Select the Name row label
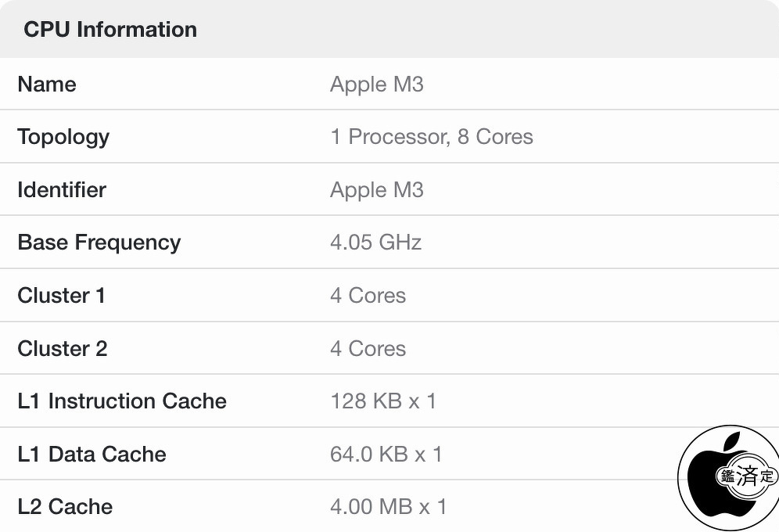Screen dimensions: 779x532 (x=47, y=84)
